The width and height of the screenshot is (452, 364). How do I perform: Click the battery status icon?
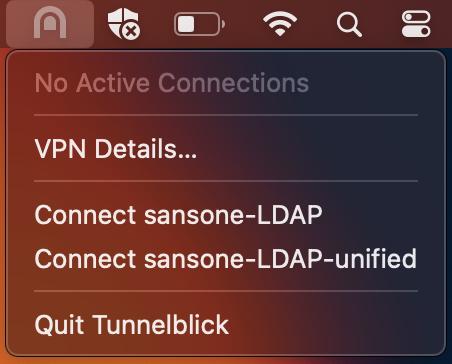[x=199, y=24]
